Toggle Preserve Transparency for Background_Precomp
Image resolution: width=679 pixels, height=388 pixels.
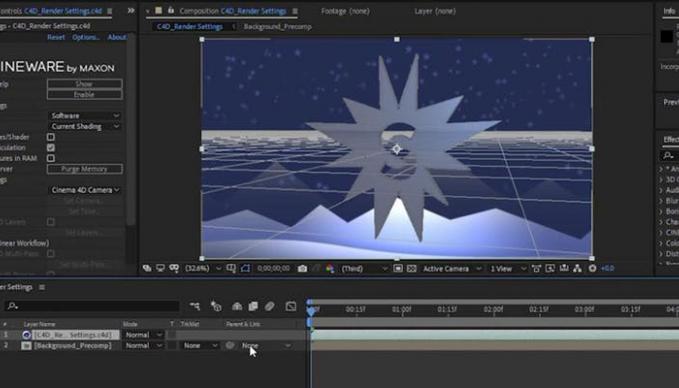[172, 346]
